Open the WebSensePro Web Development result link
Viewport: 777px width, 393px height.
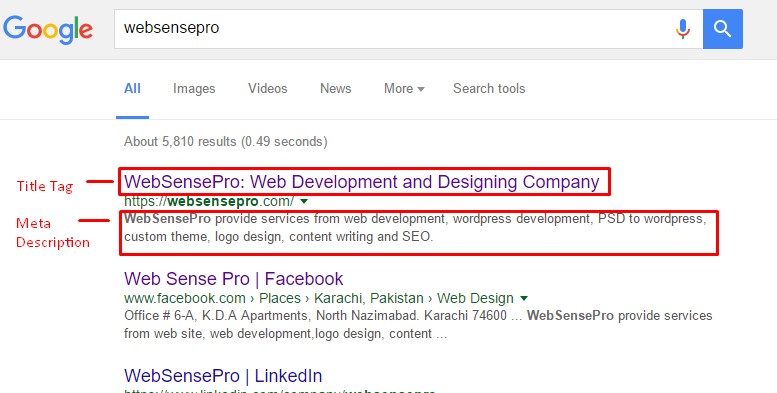[362, 182]
